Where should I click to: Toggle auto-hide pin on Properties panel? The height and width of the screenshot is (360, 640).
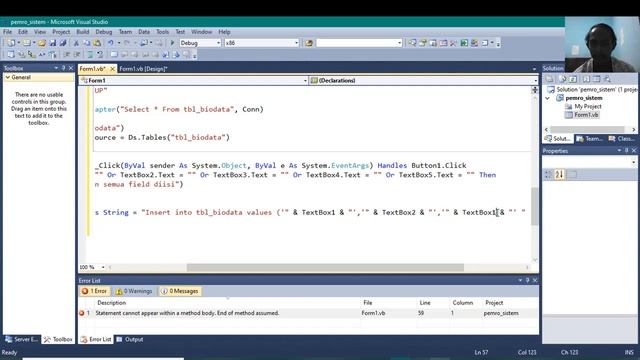[x=627, y=151]
